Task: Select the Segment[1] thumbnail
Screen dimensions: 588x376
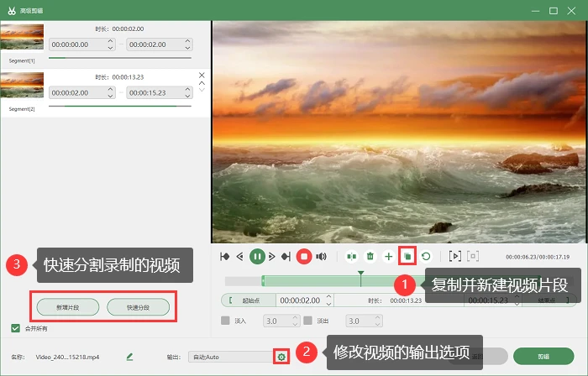Action: point(22,37)
